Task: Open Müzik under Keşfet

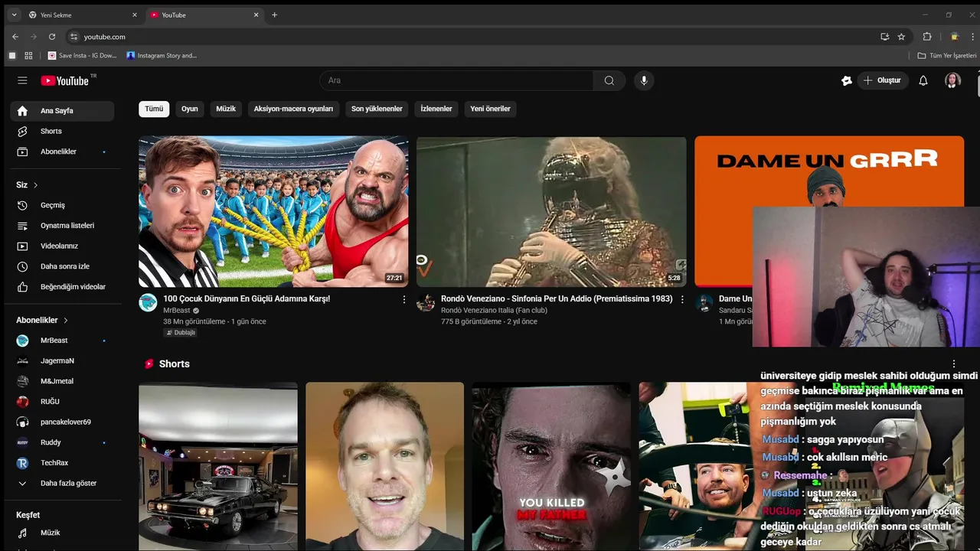Action: 62,533
